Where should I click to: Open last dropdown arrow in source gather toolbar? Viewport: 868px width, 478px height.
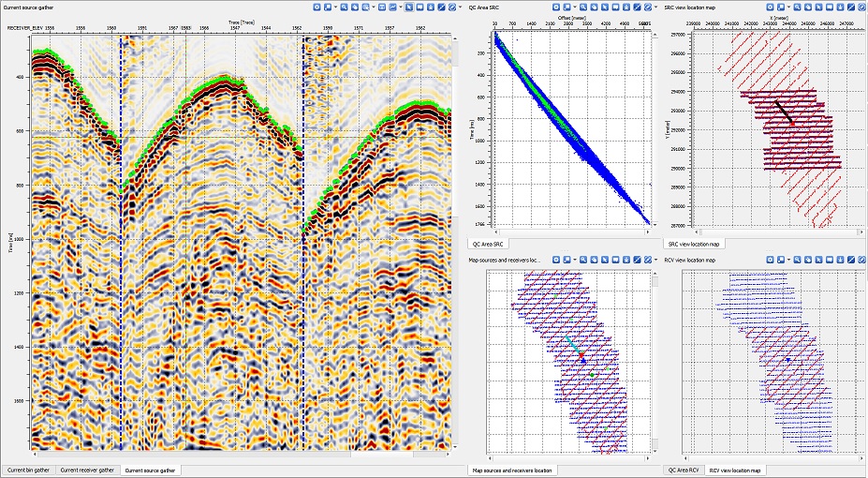tap(460, 7)
